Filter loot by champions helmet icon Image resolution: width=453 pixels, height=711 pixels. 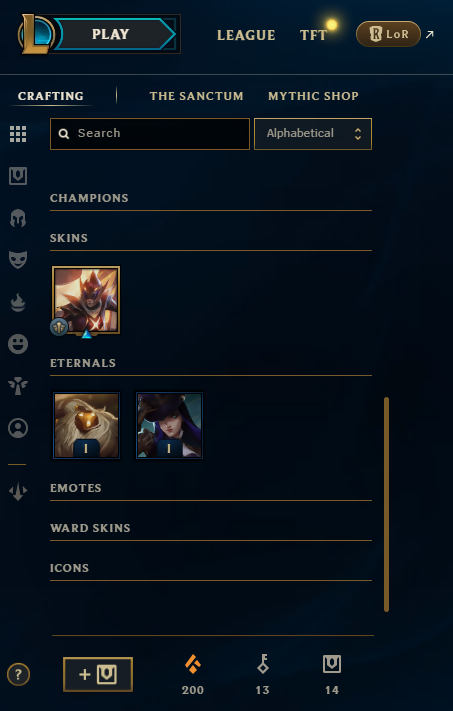tap(18, 218)
